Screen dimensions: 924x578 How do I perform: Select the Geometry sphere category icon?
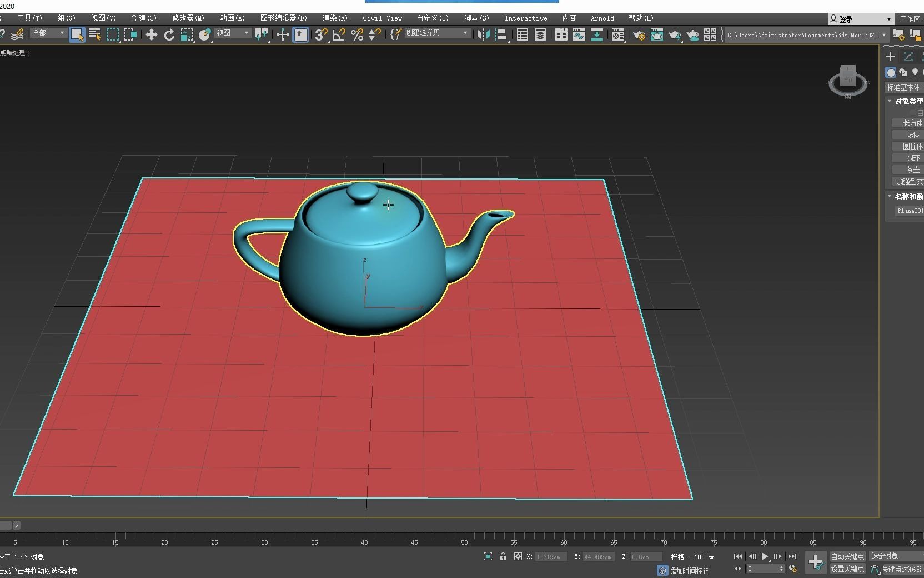point(891,72)
